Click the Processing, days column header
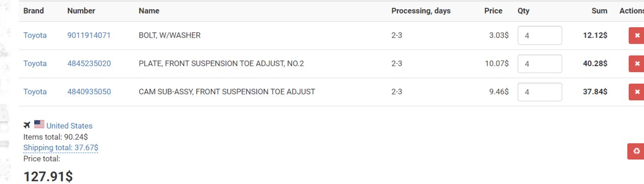Screen dimensions: 644x184 tap(421, 11)
